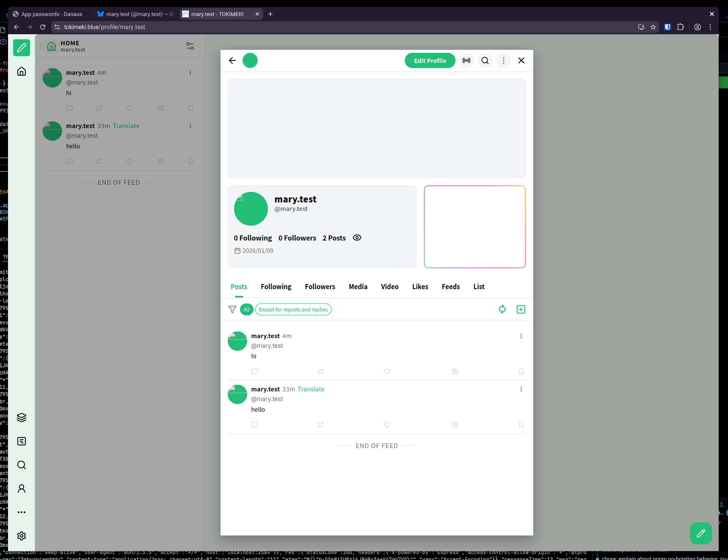Bookmark the 'hi' post in profile

click(521, 372)
